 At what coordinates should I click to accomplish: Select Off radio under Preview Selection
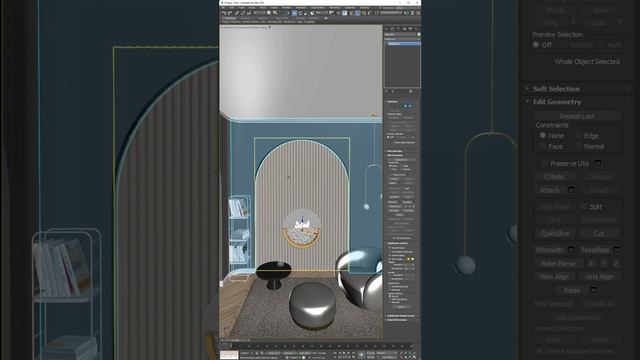pos(388,137)
